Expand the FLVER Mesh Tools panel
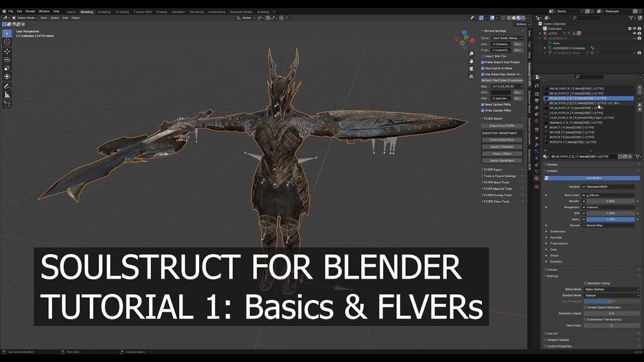The image size is (644, 362). click(x=495, y=183)
